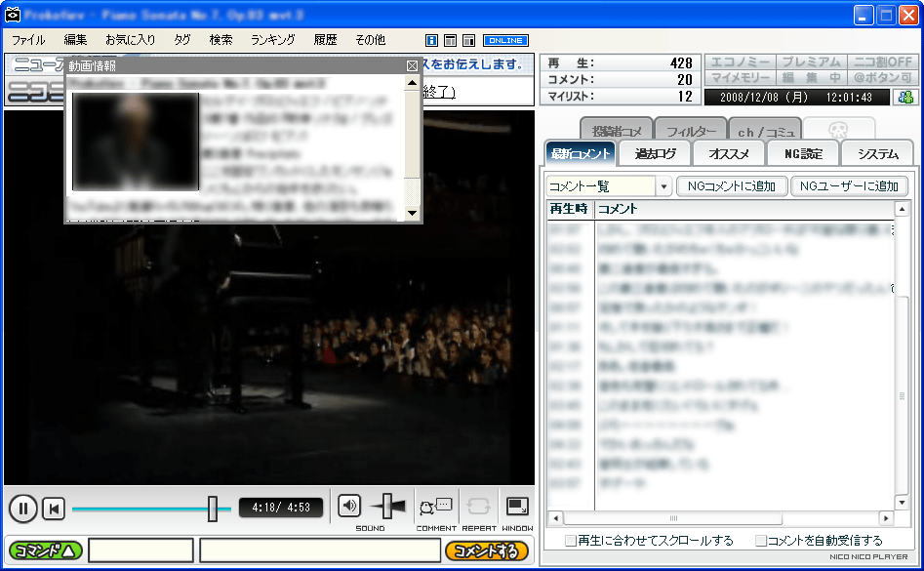Toggle the エコノミー mode button
The image size is (924, 571).
tap(741, 61)
